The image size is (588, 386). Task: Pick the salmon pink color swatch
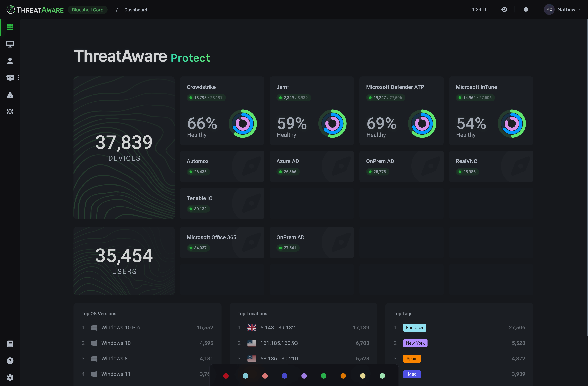tap(265, 376)
